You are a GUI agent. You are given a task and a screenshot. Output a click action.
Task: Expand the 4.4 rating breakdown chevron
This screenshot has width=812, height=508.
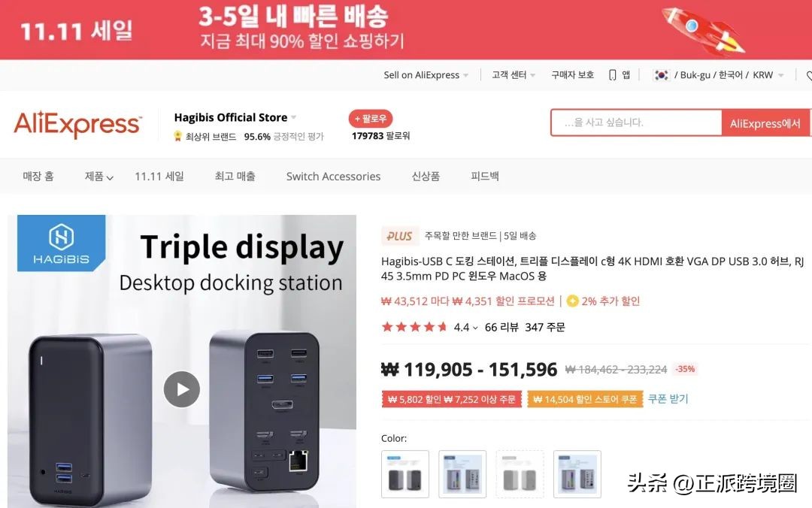coord(475,328)
